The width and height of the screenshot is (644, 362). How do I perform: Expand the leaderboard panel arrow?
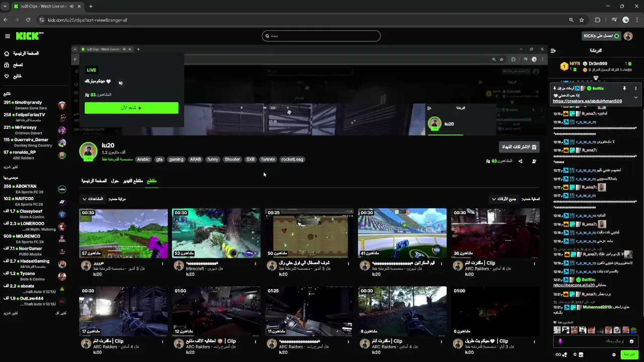tap(596, 78)
